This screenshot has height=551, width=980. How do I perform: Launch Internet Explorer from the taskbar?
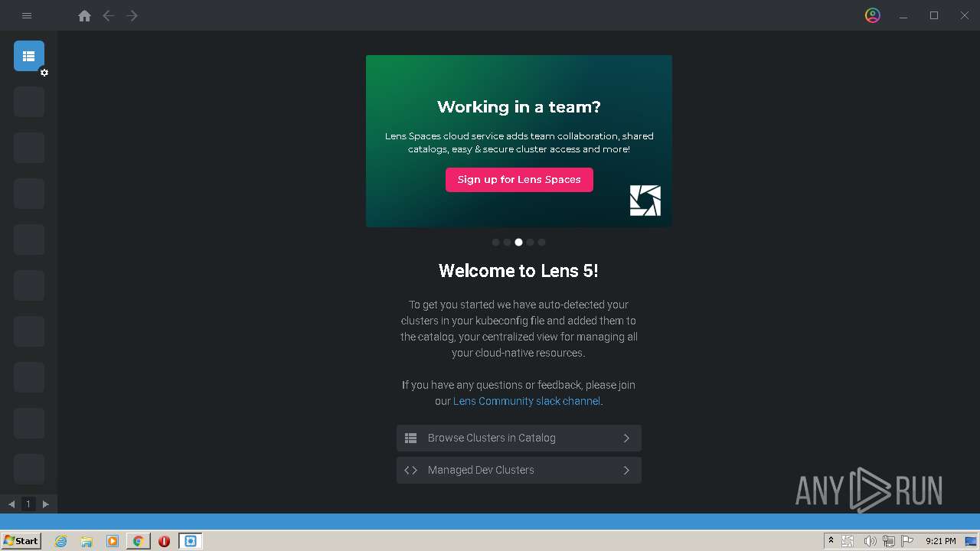61,541
